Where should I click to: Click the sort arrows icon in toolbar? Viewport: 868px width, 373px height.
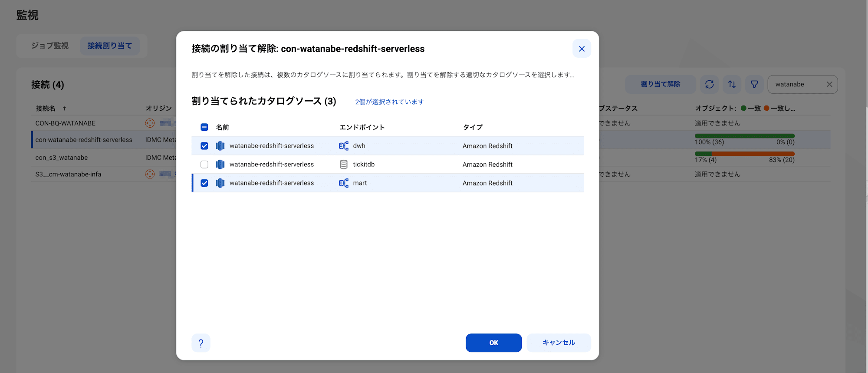(732, 84)
